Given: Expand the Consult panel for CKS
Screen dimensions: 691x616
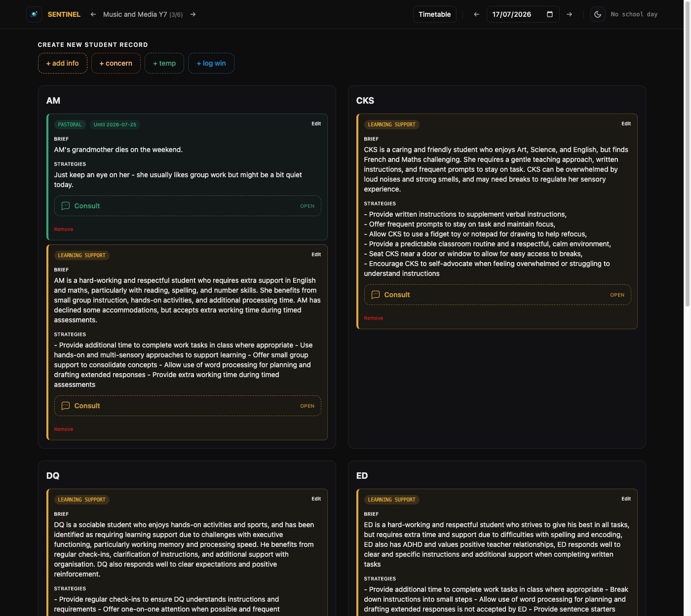Looking at the screenshot, I should (498, 295).
